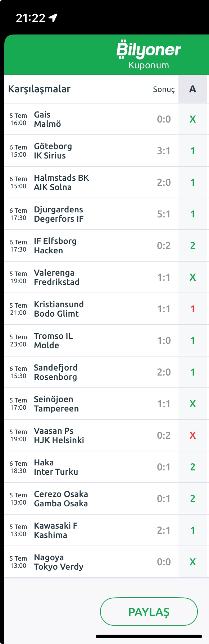Viewport: 209px width, 644px height.
Task: Select Halmstads BK vs AIK Solna row
Action: pyautogui.click(x=106, y=183)
